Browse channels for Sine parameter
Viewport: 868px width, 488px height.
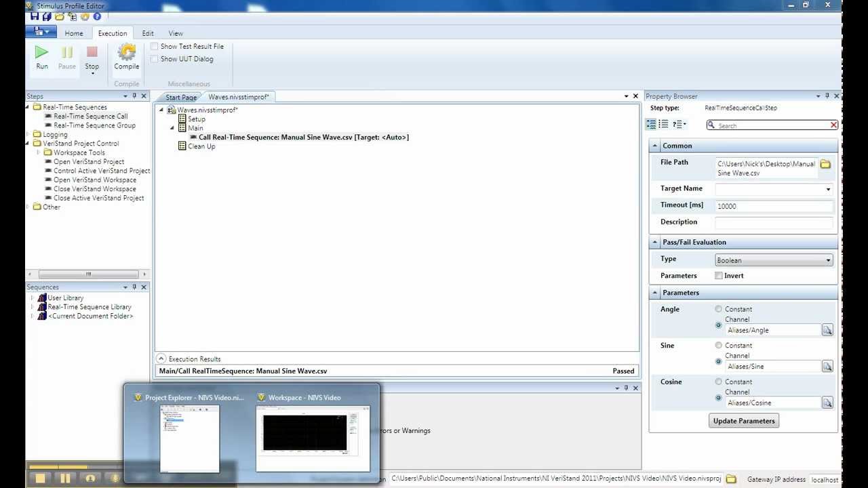point(827,366)
